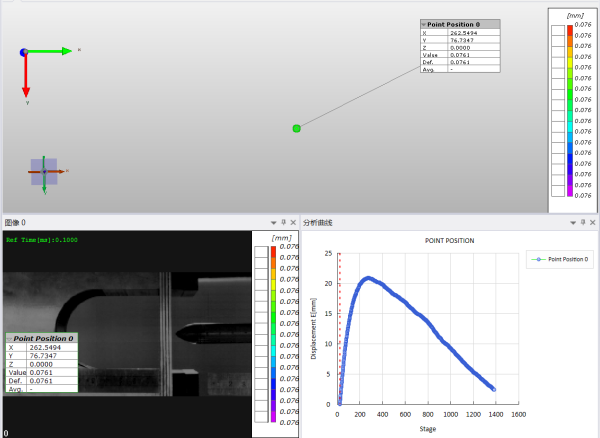600x438 pixels.
Task: Select X value 262.5494 in 3D view label
Action: (474, 33)
